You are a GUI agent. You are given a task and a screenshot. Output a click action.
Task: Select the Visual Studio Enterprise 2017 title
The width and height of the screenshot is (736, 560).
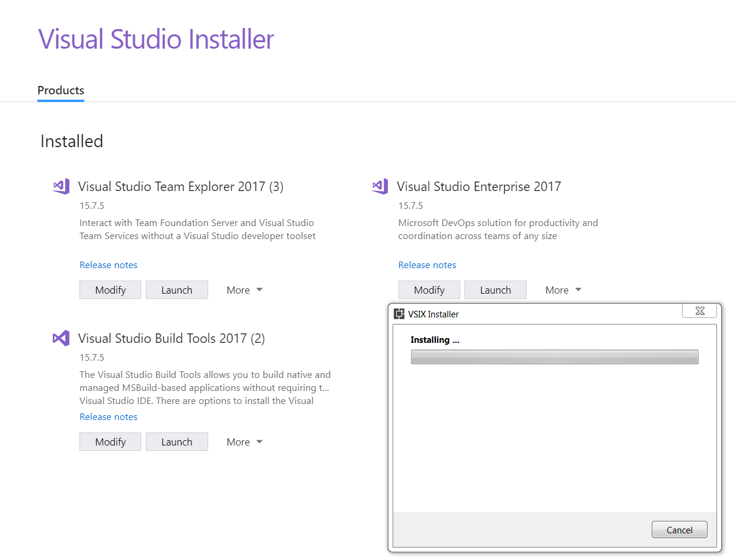point(479,186)
